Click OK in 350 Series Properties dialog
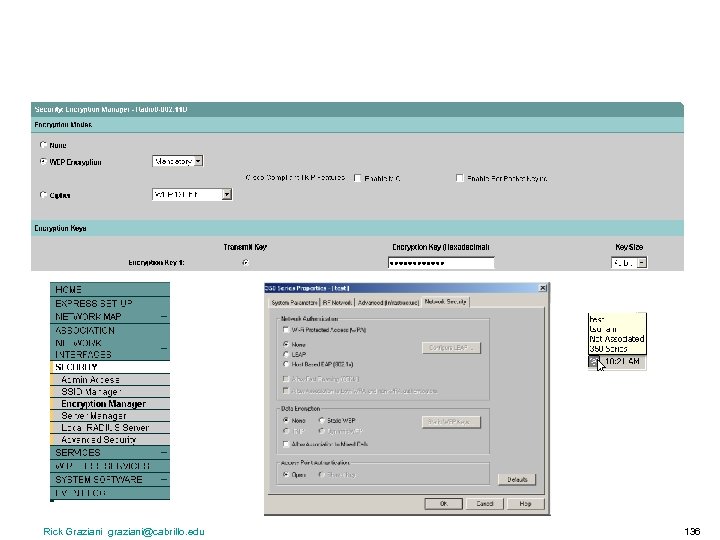Screen dimensions: 720x540 (444, 504)
